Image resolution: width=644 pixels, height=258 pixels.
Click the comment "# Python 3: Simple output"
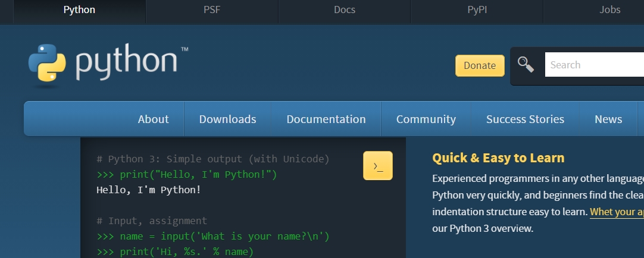(x=212, y=159)
